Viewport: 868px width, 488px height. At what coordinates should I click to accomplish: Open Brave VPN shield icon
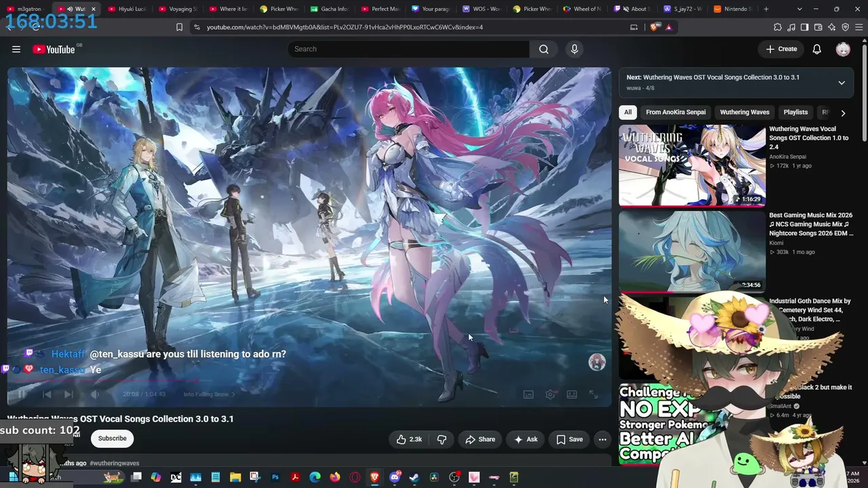coord(846,27)
